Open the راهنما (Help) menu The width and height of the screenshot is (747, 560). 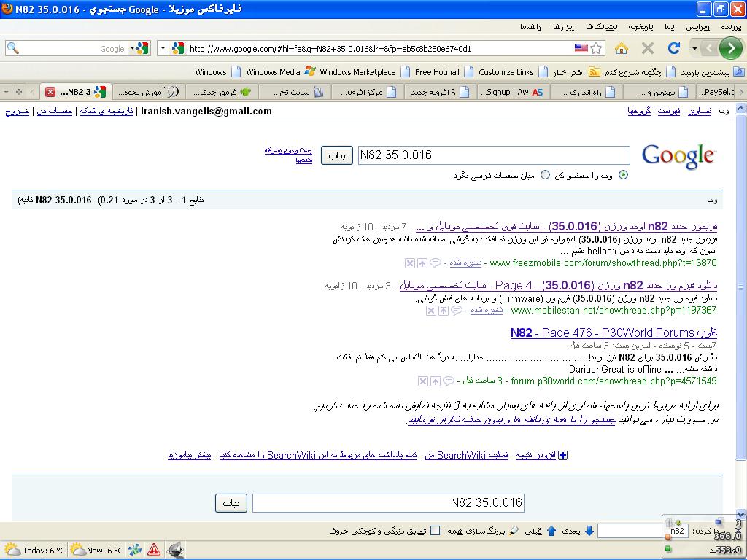click(530, 27)
